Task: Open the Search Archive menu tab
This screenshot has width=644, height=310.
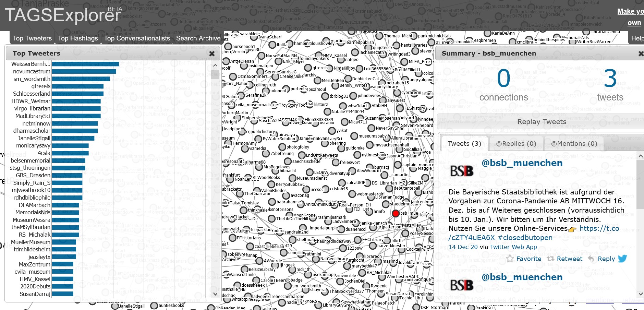Action: point(198,38)
